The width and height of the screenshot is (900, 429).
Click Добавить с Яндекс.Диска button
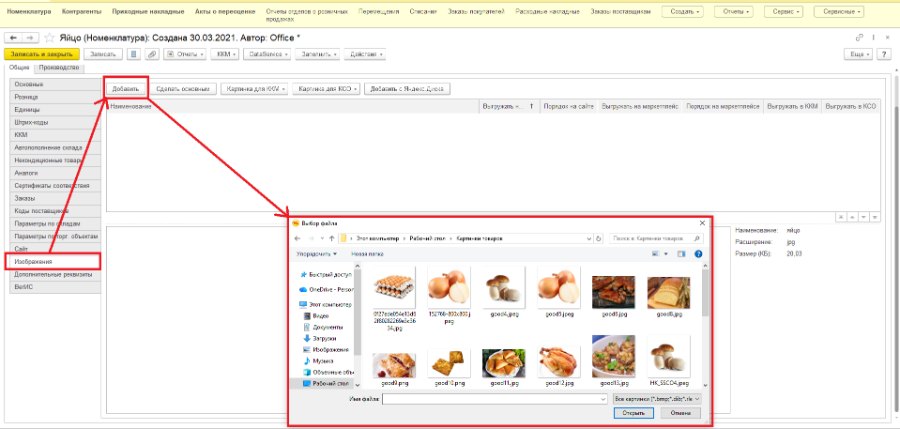[407, 89]
